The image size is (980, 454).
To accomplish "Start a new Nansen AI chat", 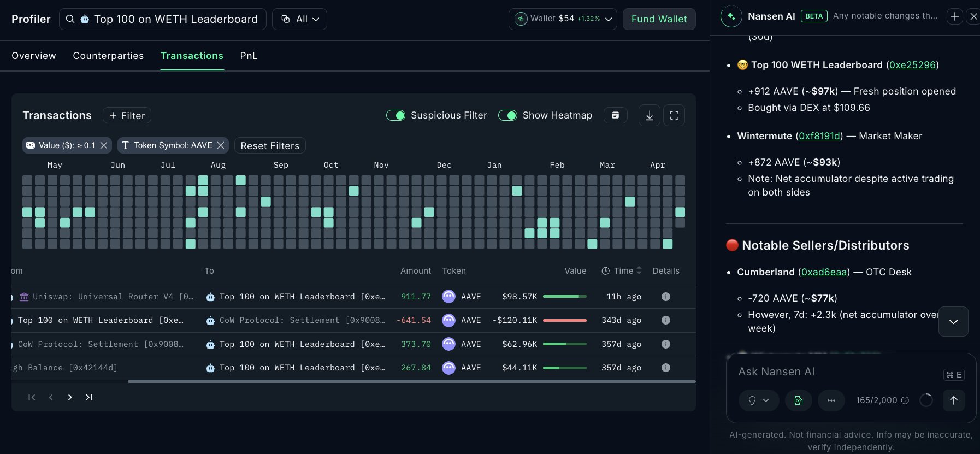I will (954, 16).
